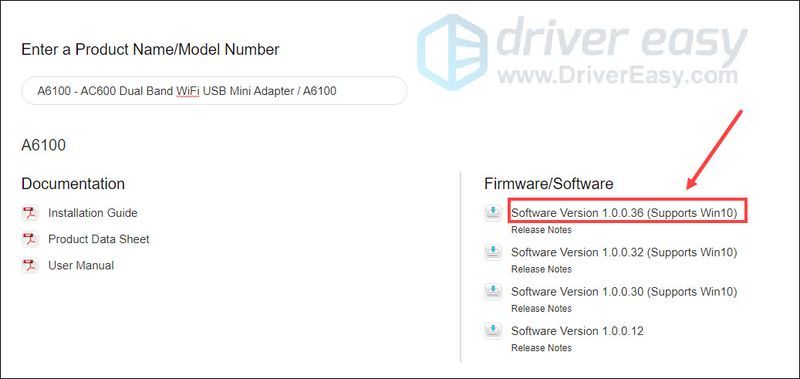Select the A6100 product heading text
This screenshot has width=800, height=379.
pos(43,145)
